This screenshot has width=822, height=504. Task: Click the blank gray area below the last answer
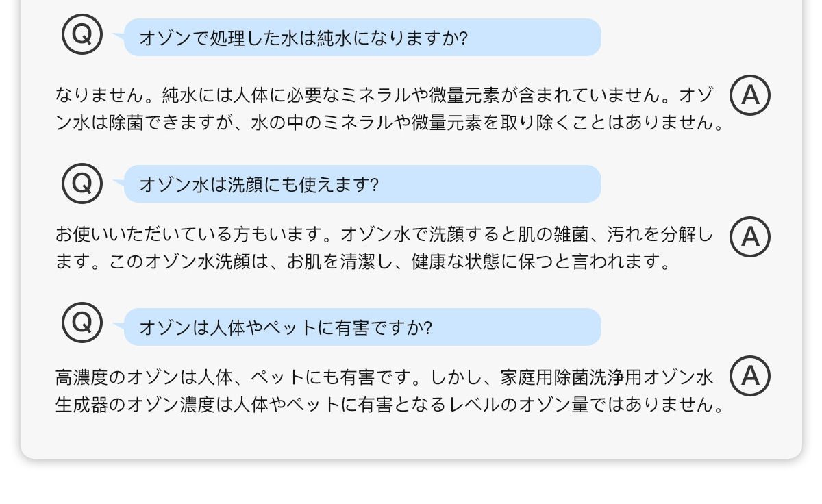(x=411, y=437)
